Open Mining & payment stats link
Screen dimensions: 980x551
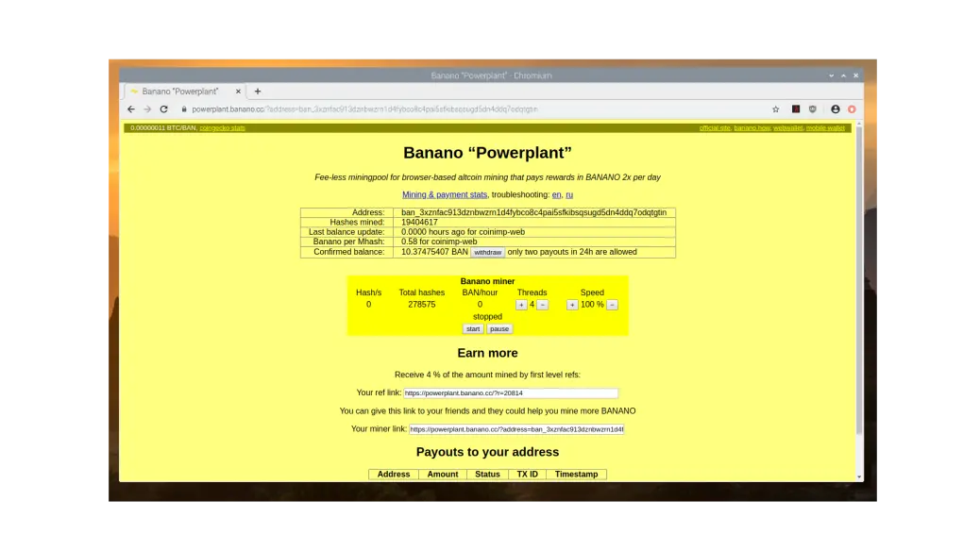pyautogui.click(x=445, y=195)
